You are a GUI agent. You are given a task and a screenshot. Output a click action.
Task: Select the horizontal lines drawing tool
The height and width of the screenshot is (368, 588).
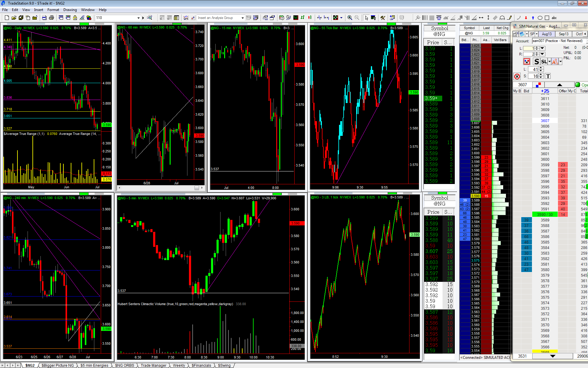point(432,18)
